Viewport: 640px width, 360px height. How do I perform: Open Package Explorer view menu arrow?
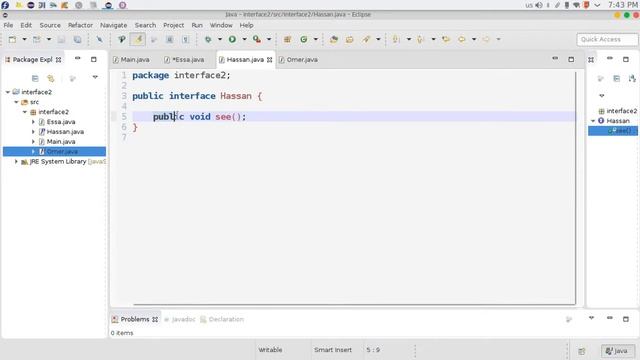tap(95, 77)
